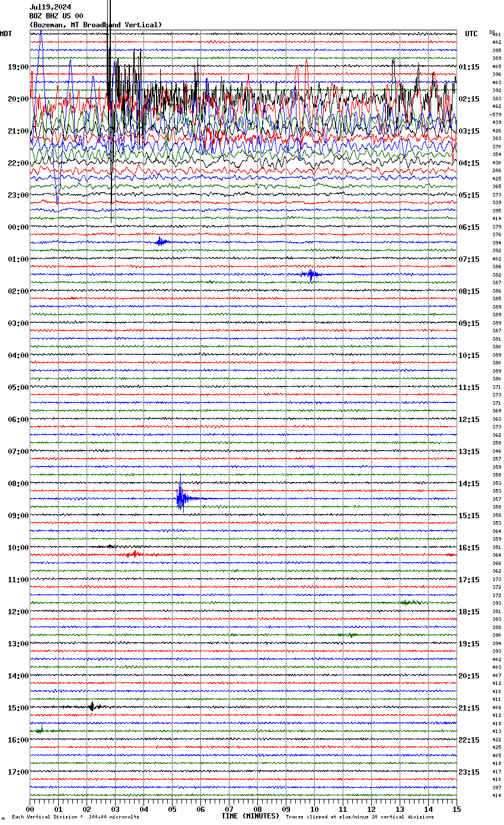Click the Bozeman, MT Broadband Vertical title
Viewport: 504px width, 825px height.
pos(95,25)
